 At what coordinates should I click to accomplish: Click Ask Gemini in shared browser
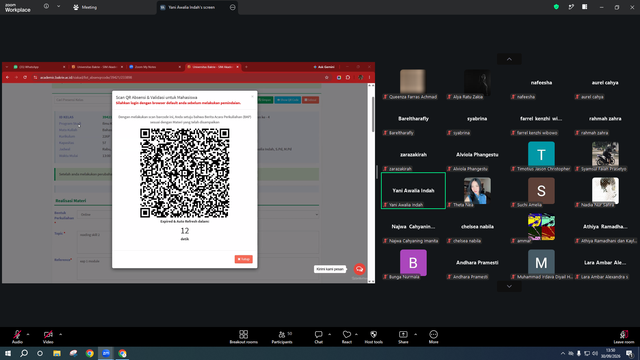(x=324, y=67)
